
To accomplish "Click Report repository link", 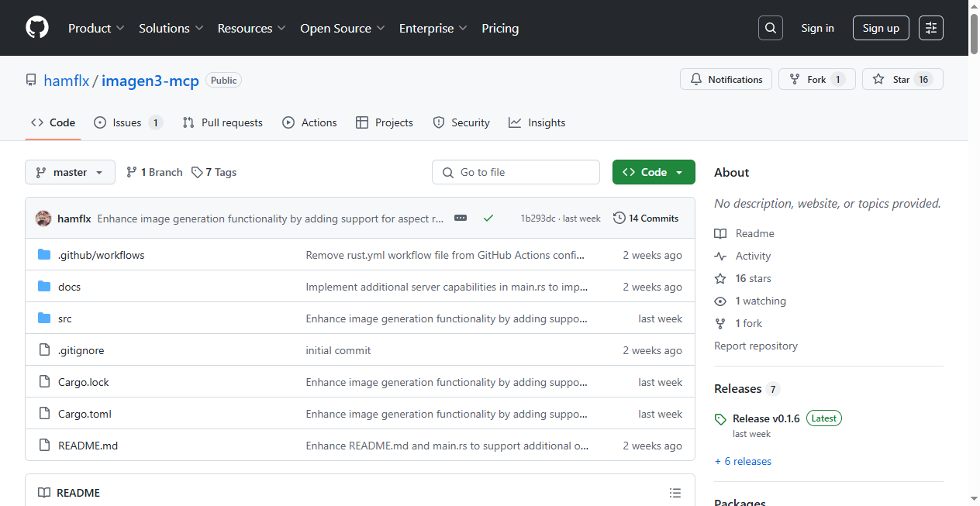I will [756, 346].
